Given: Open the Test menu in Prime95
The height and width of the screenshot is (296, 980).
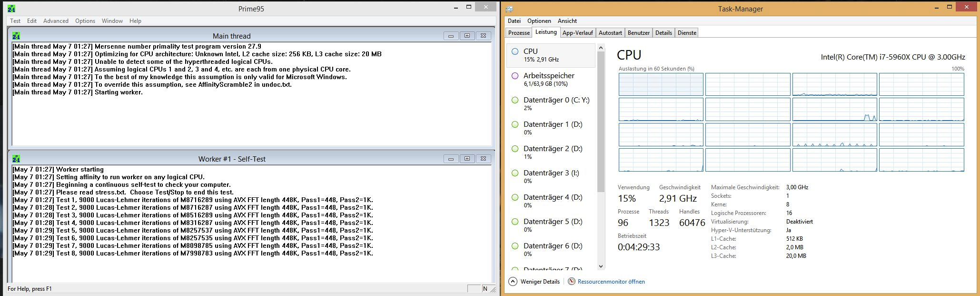Looking at the screenshot, I should (x=15, y=21).
